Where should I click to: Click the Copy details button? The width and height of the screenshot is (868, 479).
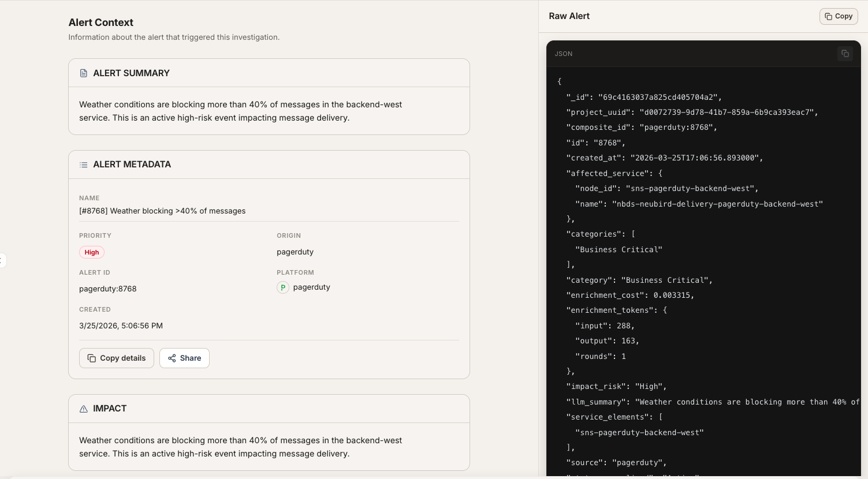click(117, 358)
